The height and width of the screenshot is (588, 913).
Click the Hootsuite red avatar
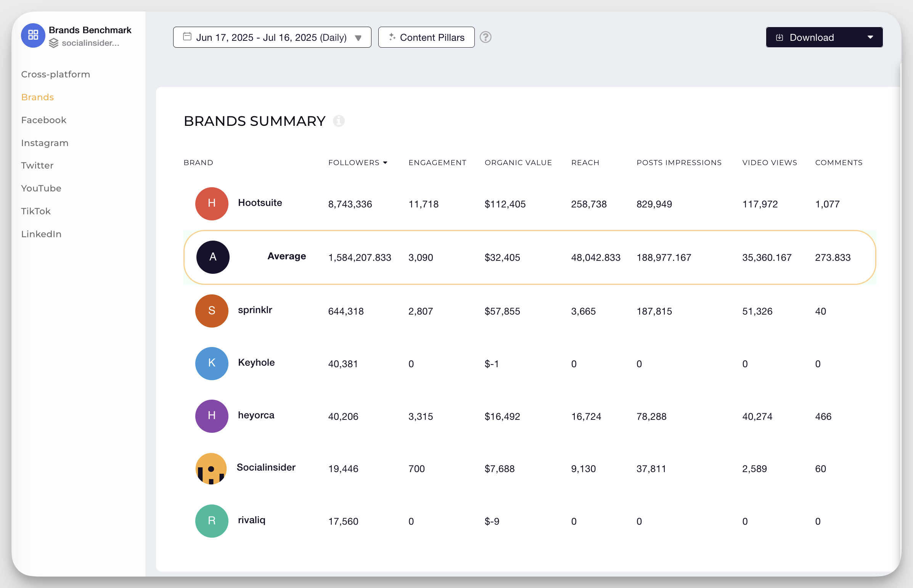click(x=212, y=204)
